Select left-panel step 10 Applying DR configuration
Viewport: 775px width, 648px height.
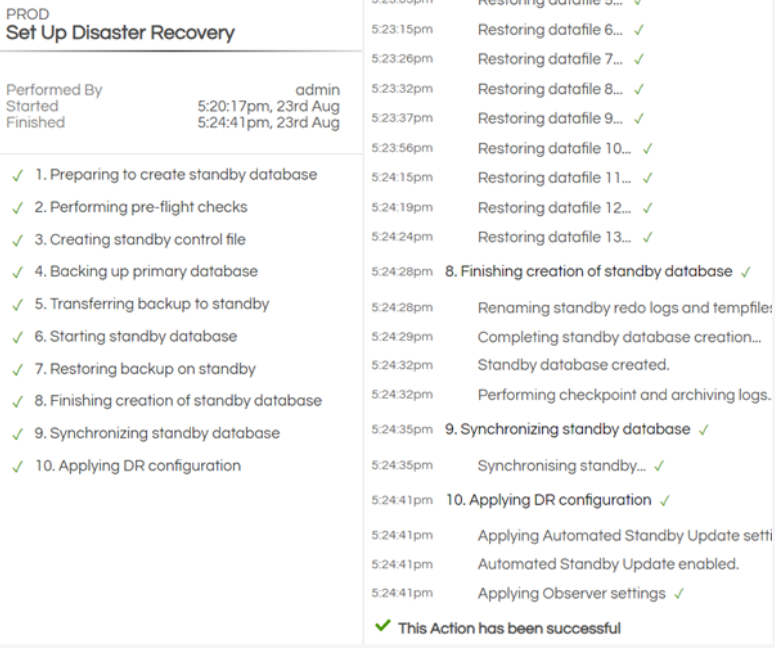point(138,466)
